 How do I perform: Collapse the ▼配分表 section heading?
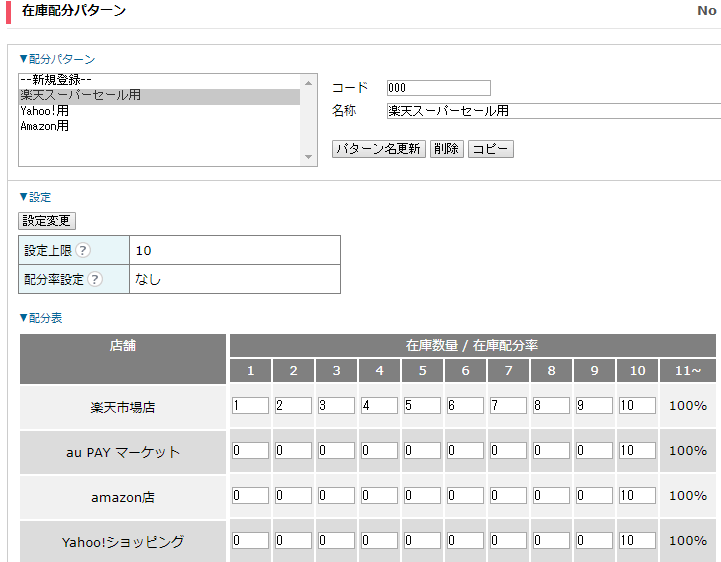(x=40, y=318)
